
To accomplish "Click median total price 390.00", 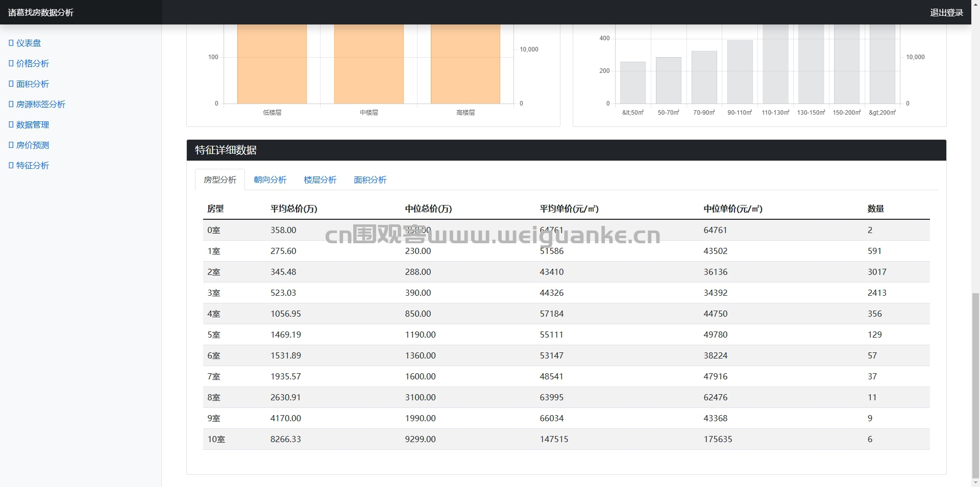I will pos(418,293).
